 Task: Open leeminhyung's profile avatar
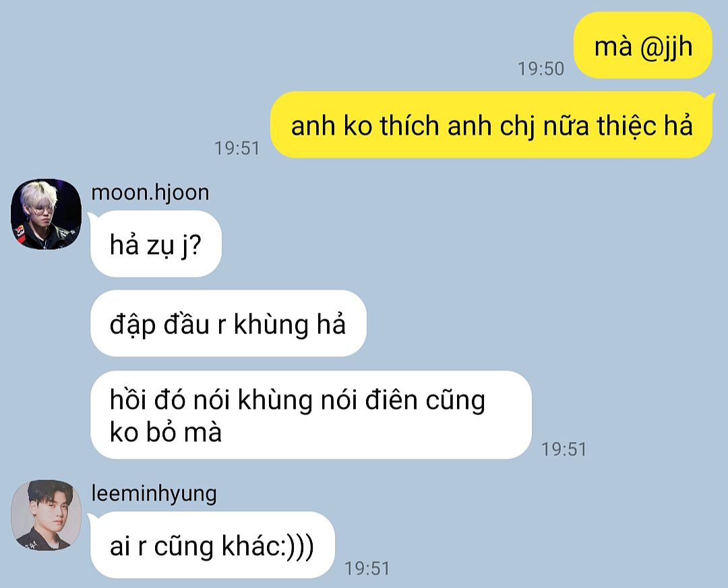point(46,515)
